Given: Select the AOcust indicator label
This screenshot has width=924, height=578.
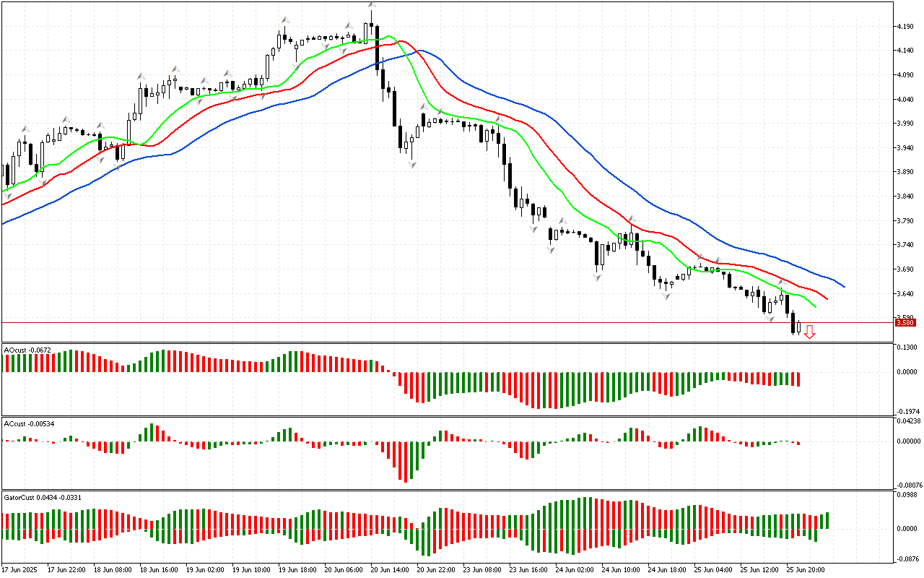Looking at the screenshot, I should click(x=27, y=350).
